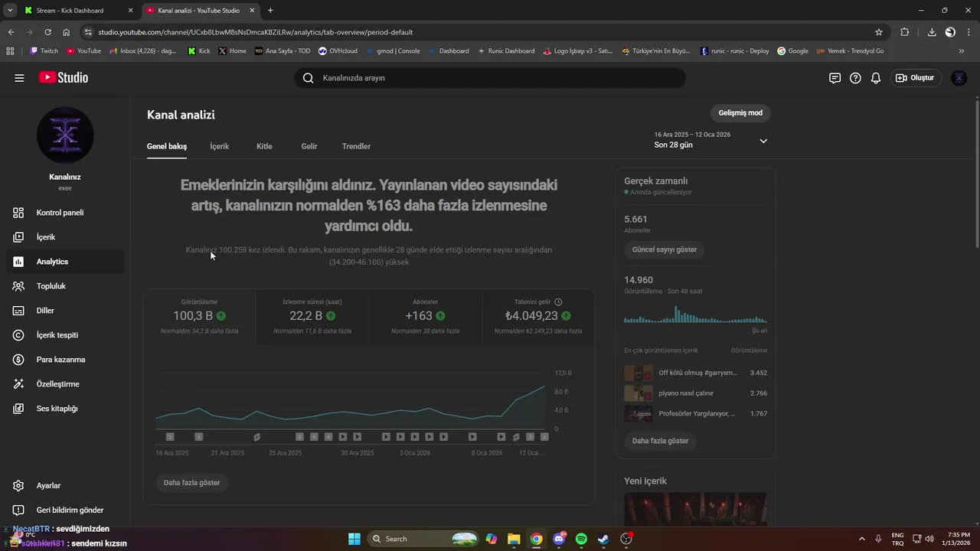
Task: Open the Help question mark icon
Action: click(855, 78)
